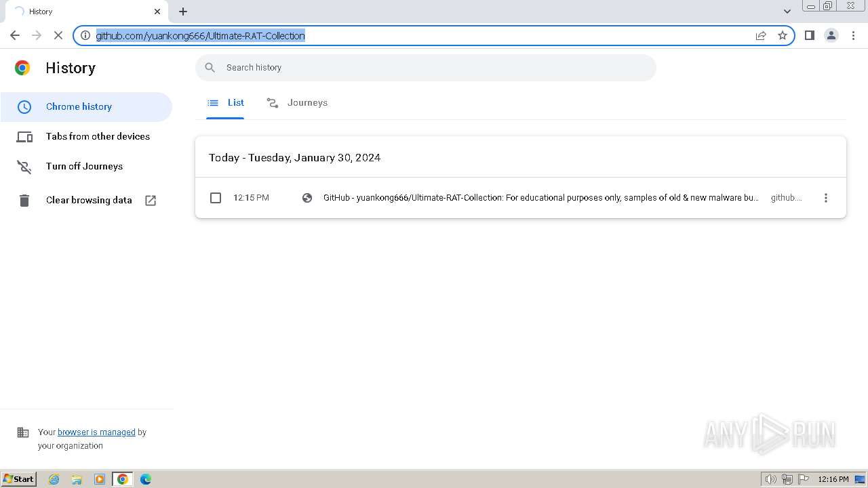Click the clock icon for Chrome history
868x488 pixels.
coord(24,107)
